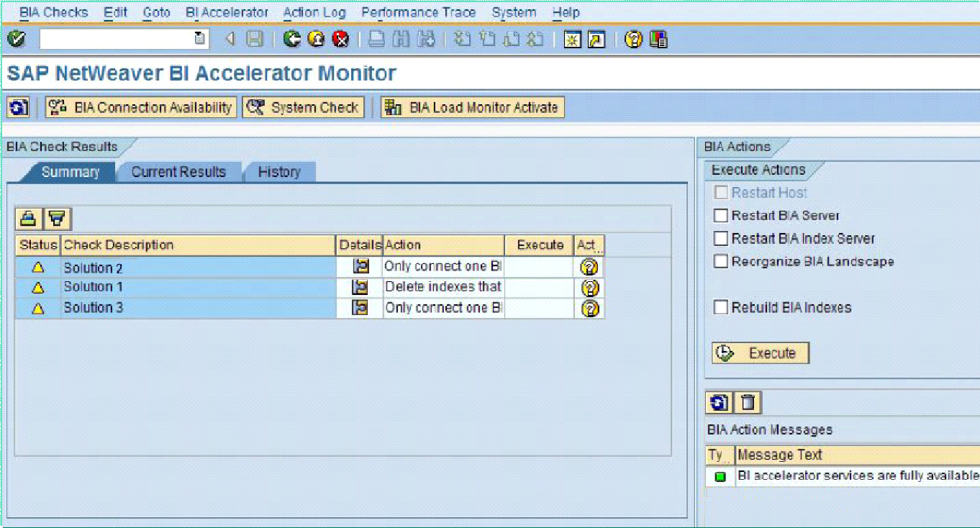Select the Solution 3 row text
The height and width of the screenshot is (528, 980).
[x=94, y=308]
